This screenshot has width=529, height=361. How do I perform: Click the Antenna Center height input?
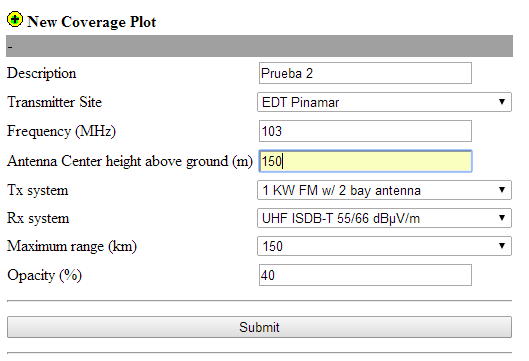(365, 161)
